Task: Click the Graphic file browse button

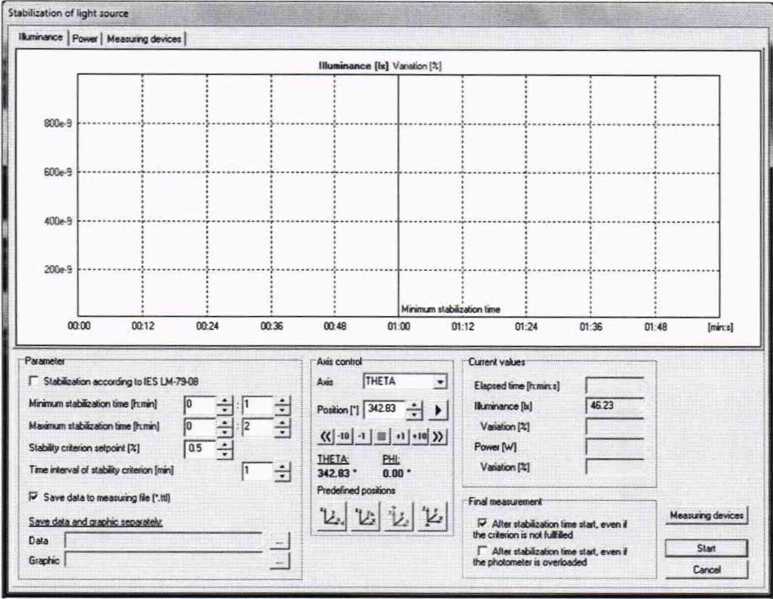Action: tap(280, 562)
